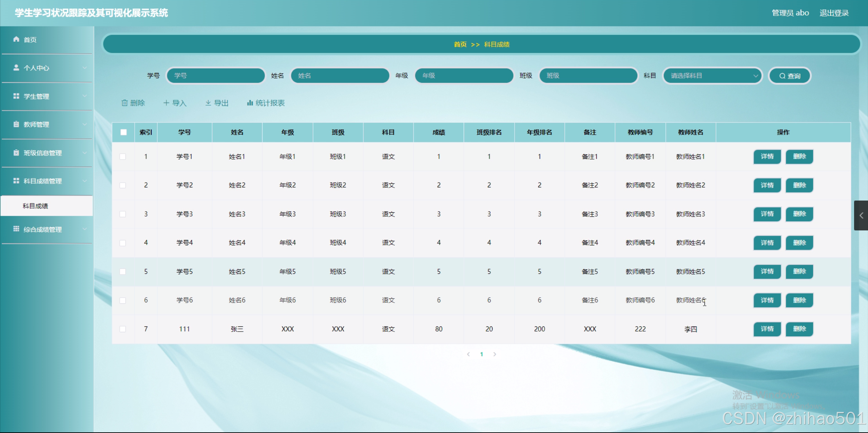Image resolution: width=868 pixels, height=433 pixels.
Task: Collapse the side panel via right edge arrow
Action: 861,215
